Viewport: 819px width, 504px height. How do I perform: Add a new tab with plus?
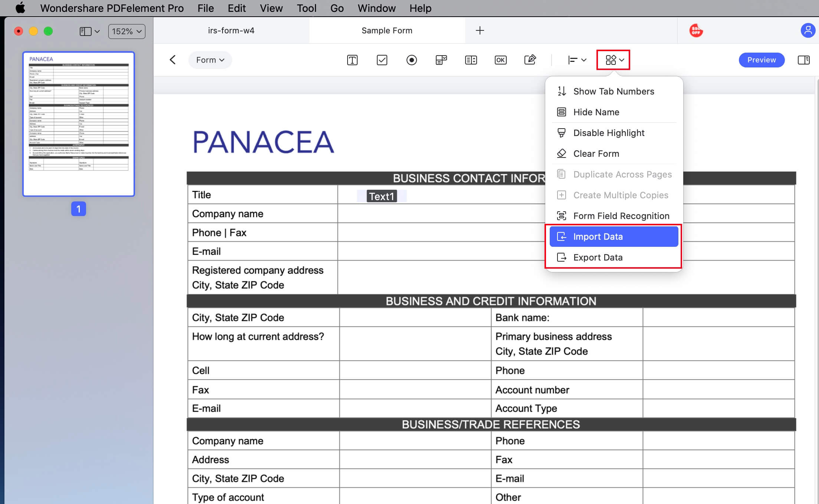(480, 30)
